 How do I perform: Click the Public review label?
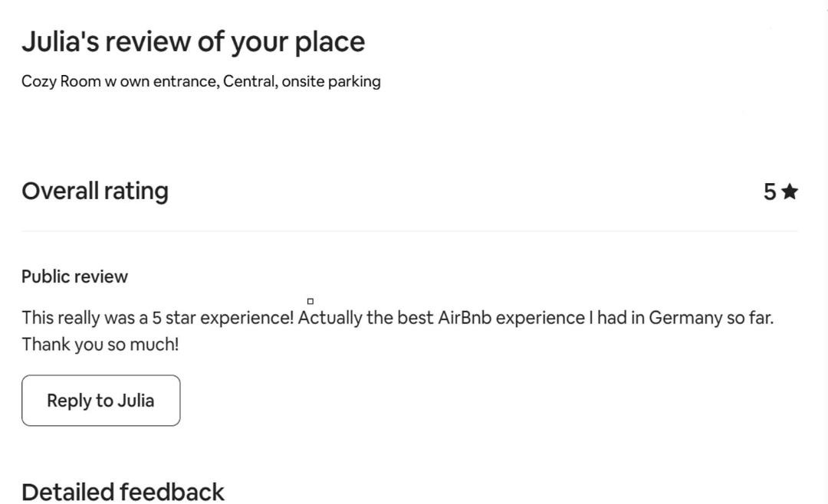click(74, 277)
